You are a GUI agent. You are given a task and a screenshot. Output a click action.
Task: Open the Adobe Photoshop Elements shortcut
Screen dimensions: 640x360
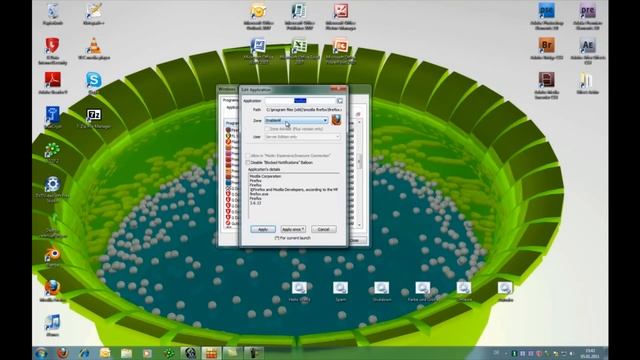pyautogui.click(x=547, y=16)
